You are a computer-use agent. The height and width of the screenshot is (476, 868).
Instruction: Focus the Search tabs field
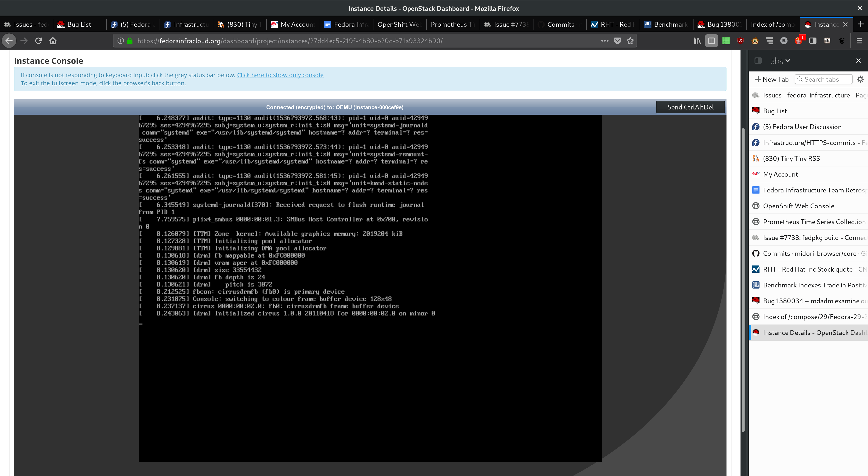(823, 79)
